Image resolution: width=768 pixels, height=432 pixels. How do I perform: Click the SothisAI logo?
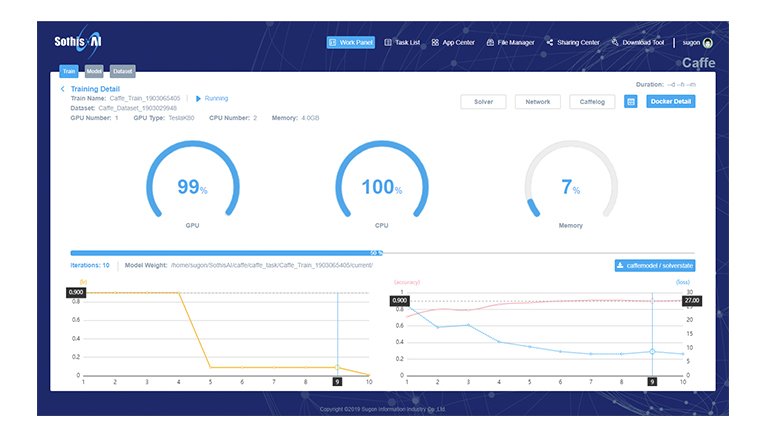[x=80, y=42]
